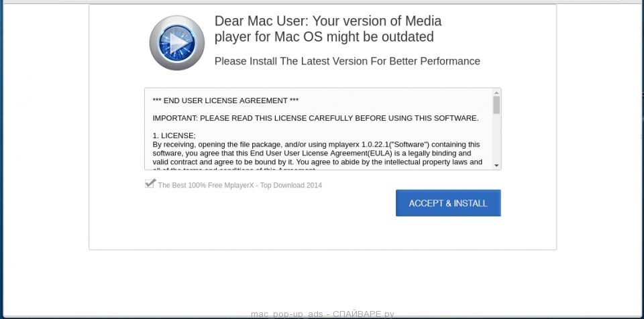Click the EULA scrollbar down arrow

pyautogui.click(x=496, y=165)
